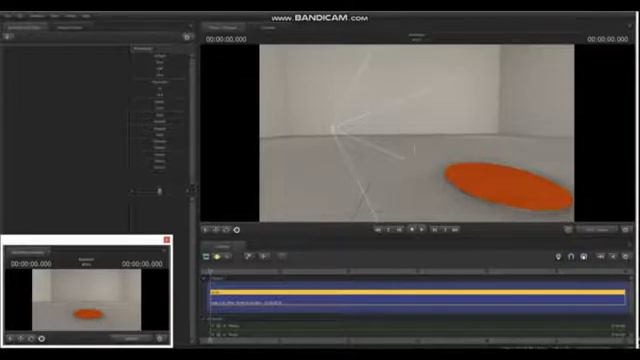This screenshot has width=640, height=360.
Task: Click the white circle icon in floating preview window
Action: [42, 339]
